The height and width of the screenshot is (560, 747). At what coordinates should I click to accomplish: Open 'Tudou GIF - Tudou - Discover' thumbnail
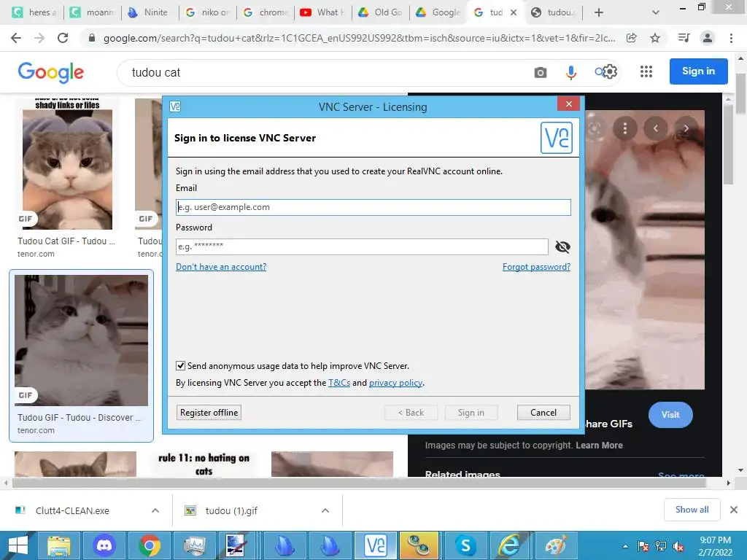point(81,341)
